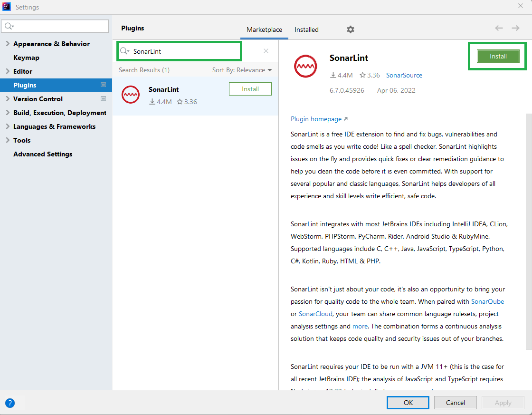Open the SonarQube link in description
Image resolution: width=532 pixels, height=415 pixels.
tap(487, 301)
